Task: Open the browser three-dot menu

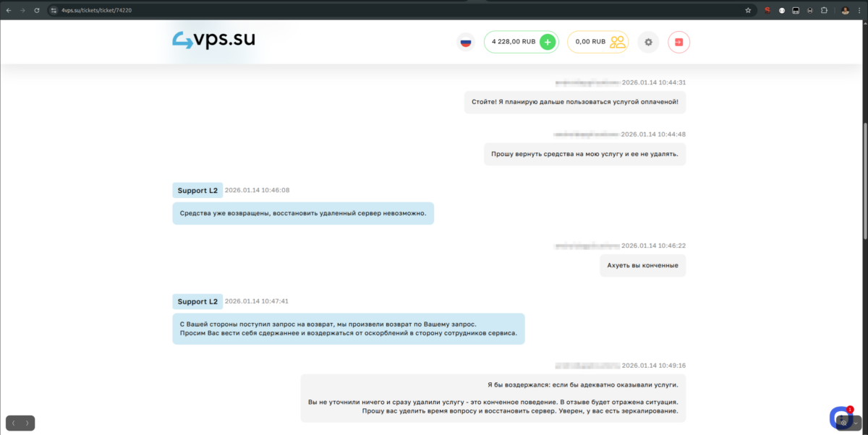Action: (x=859, y=10)
